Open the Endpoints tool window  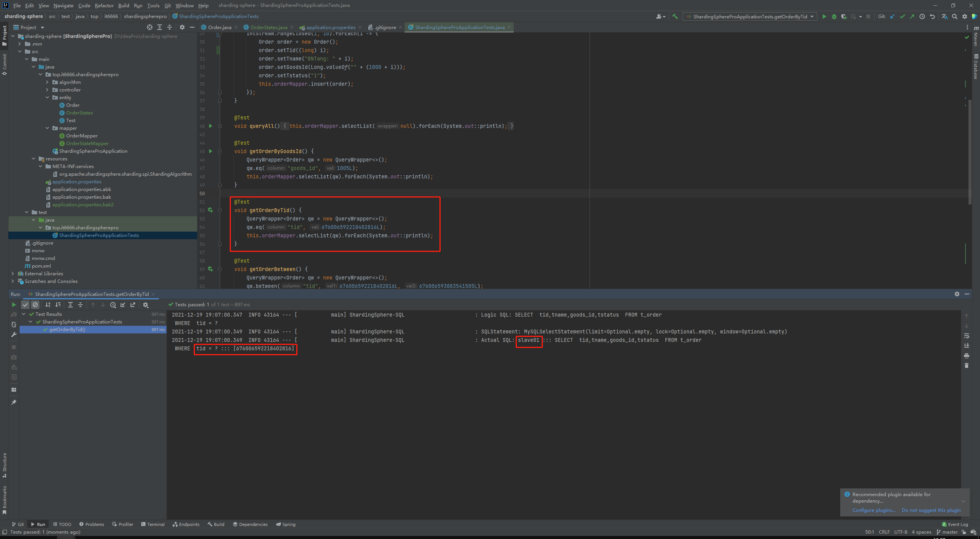186,524
